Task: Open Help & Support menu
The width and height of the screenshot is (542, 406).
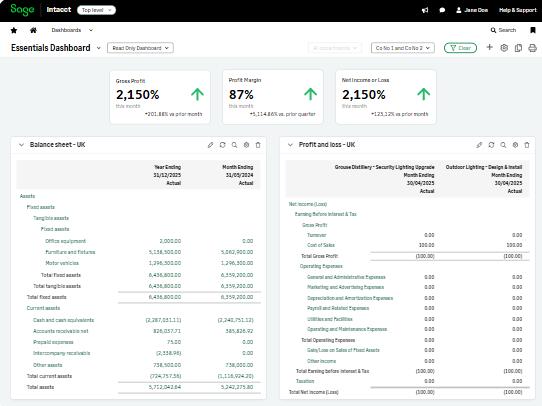Action: pos(517,10)
